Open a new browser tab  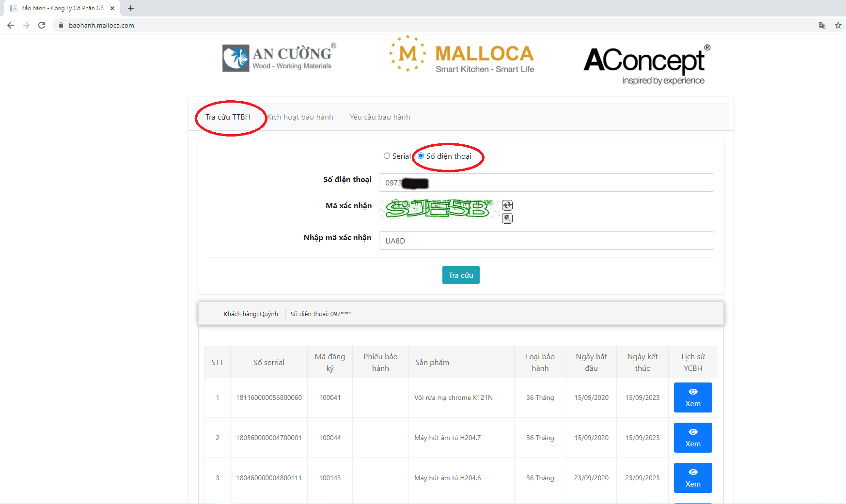point(131,8)
